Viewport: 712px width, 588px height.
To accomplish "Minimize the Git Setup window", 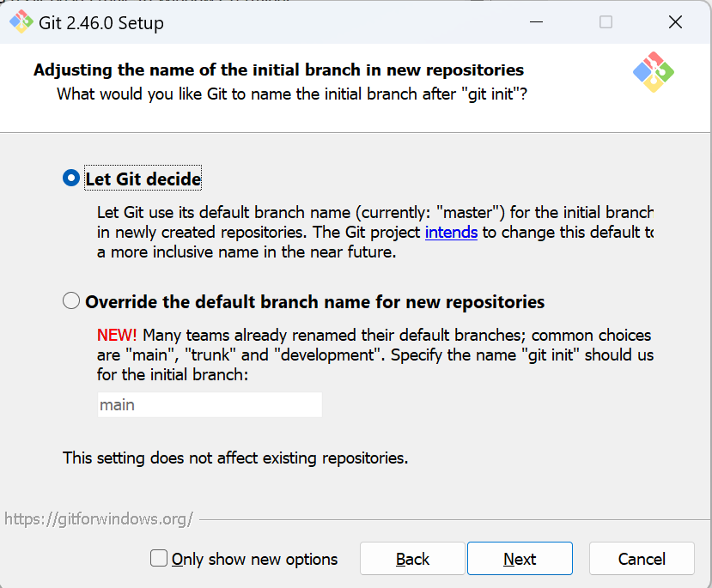I will (536, 21).
